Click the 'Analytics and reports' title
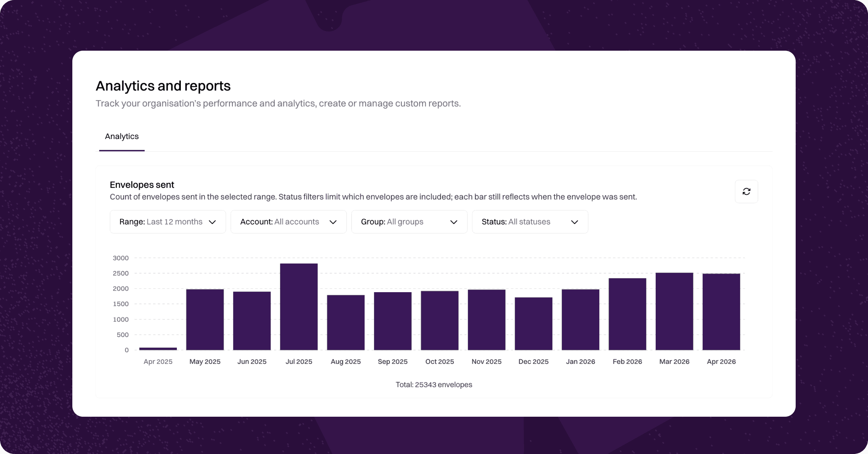The height and width of the screenshot is (454, 868). point(163,86)
